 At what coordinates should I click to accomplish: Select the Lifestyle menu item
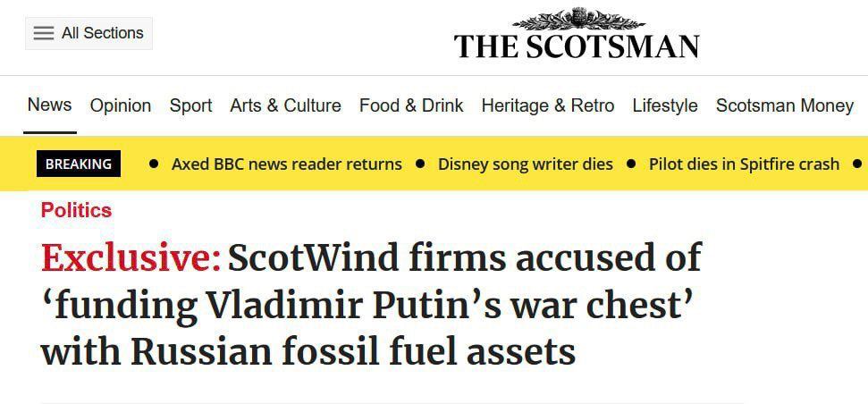click(665, 105)
